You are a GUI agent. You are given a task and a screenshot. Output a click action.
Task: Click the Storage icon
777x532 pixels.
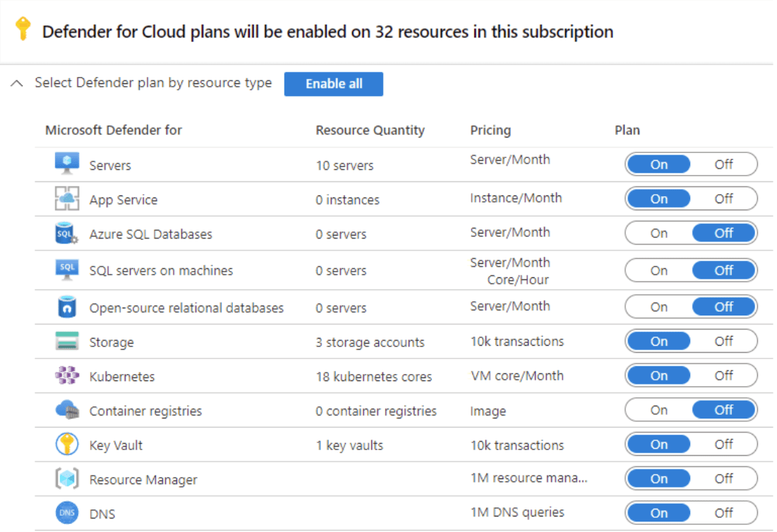[x=67, y=341]
